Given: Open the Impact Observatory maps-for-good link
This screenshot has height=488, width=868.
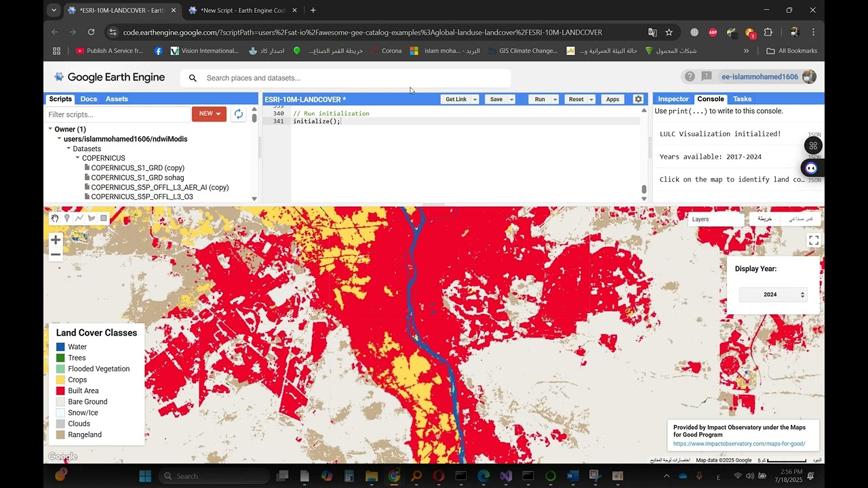Looking at the screenshot, I should (739, 444).
